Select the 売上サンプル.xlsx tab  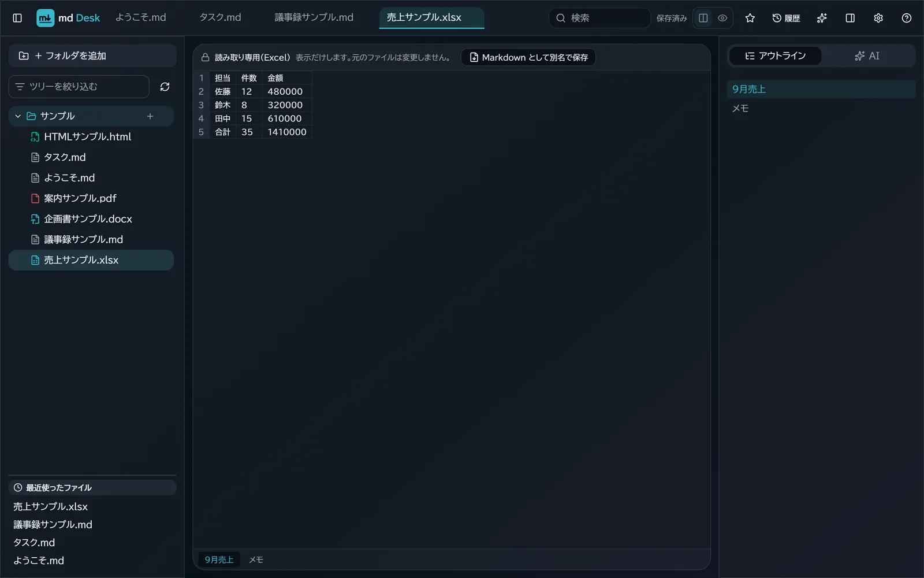(431, 17)
